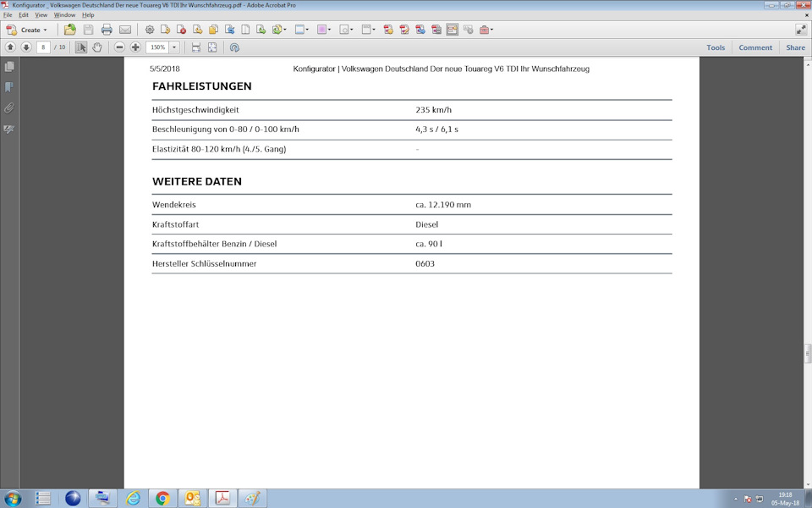
Task: Zoom out with the minus button
Action: tap(119, 47)
